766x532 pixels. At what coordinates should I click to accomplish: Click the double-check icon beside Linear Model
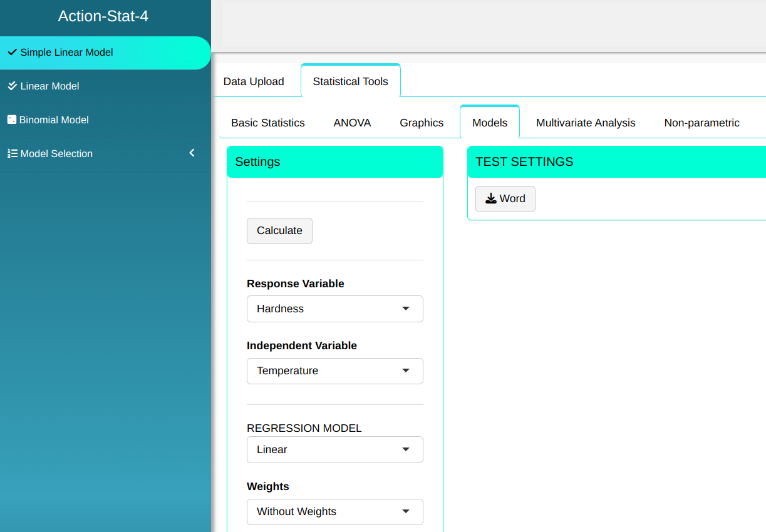tap(12, 86)
